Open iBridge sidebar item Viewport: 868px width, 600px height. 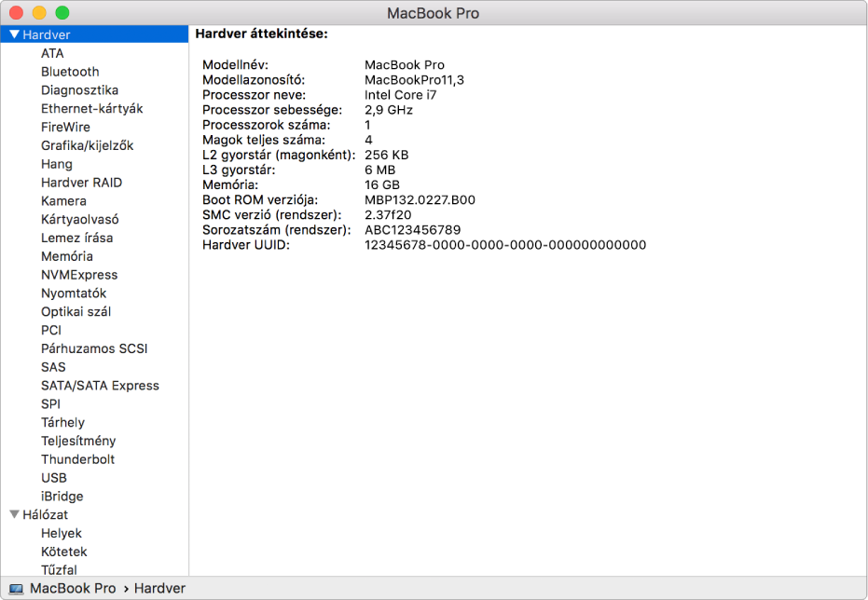coord(62,497)
